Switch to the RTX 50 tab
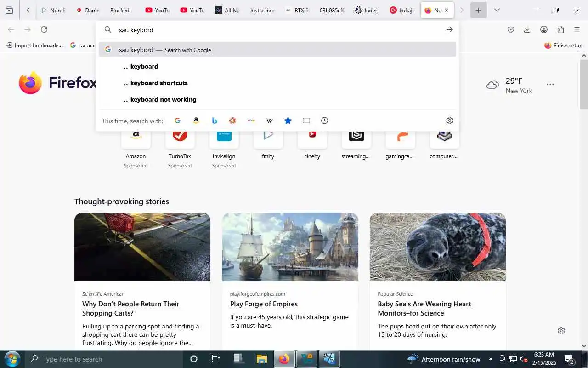The width and height of the screenshot is (588, 368). point(297,10)
